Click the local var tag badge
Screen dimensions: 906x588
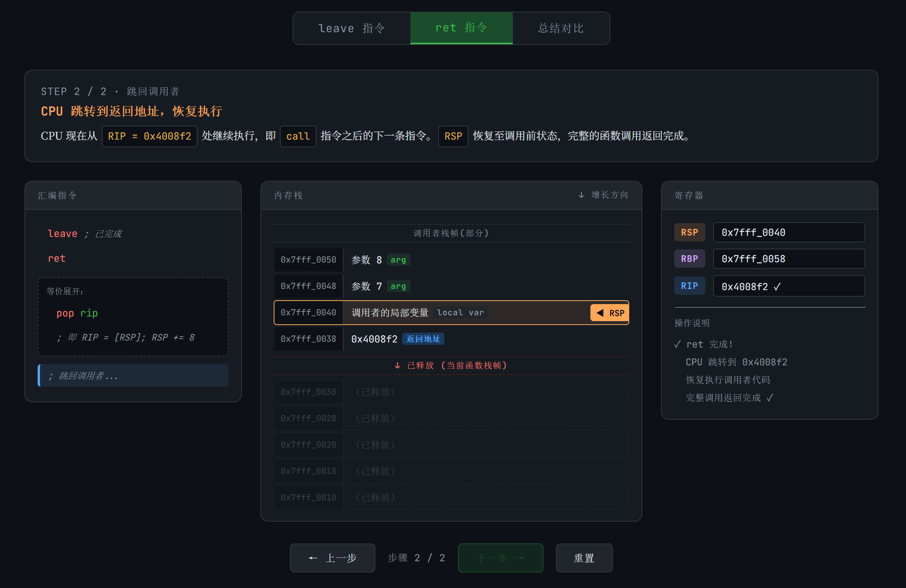point(460,313)
